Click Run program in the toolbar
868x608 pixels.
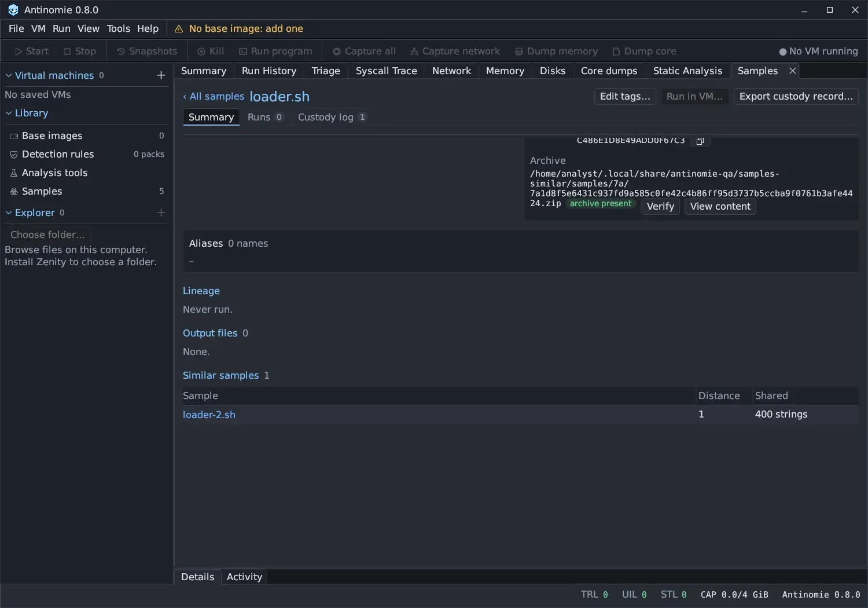point(275,51)
